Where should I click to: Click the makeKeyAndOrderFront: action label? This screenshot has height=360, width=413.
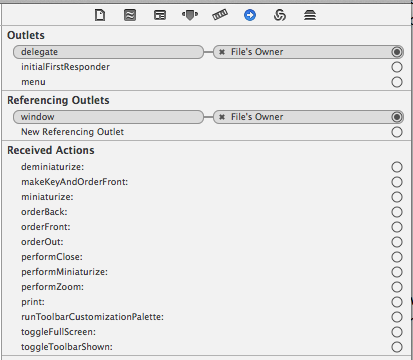tap(75, 182)
